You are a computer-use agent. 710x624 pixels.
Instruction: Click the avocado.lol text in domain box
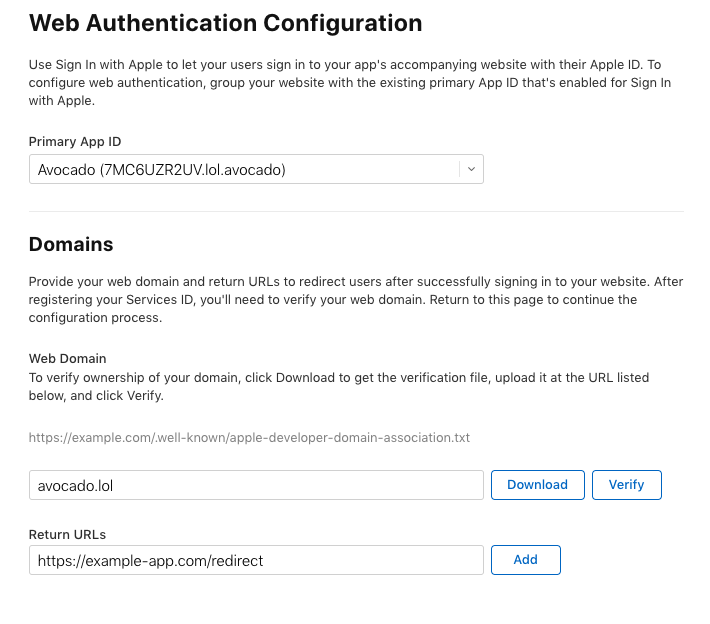78,486
